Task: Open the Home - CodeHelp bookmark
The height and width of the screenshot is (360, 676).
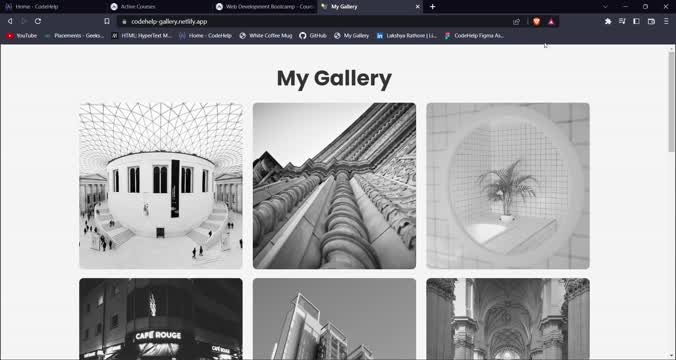Action: 206,36
